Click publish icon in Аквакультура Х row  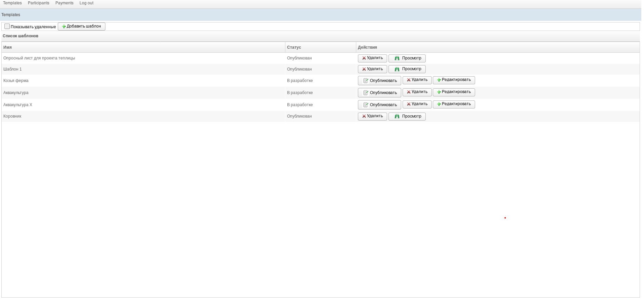click(x=366, y=105)
